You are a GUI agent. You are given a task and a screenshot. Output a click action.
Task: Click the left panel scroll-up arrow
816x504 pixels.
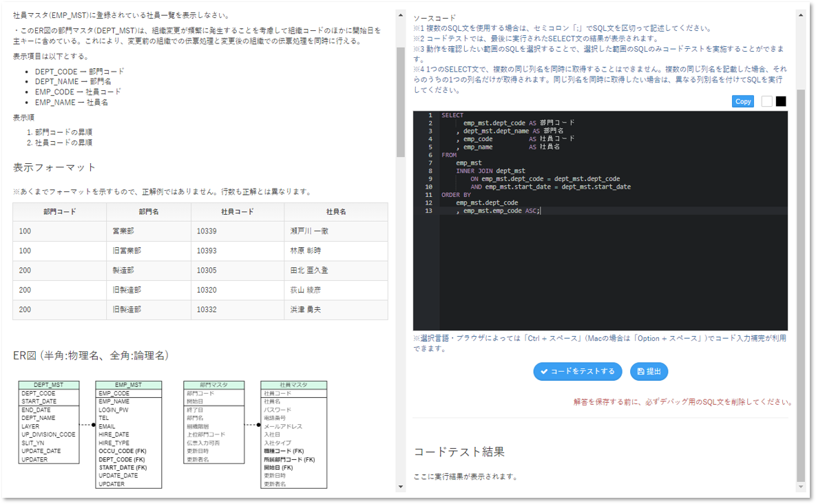[x=400, y=15]
